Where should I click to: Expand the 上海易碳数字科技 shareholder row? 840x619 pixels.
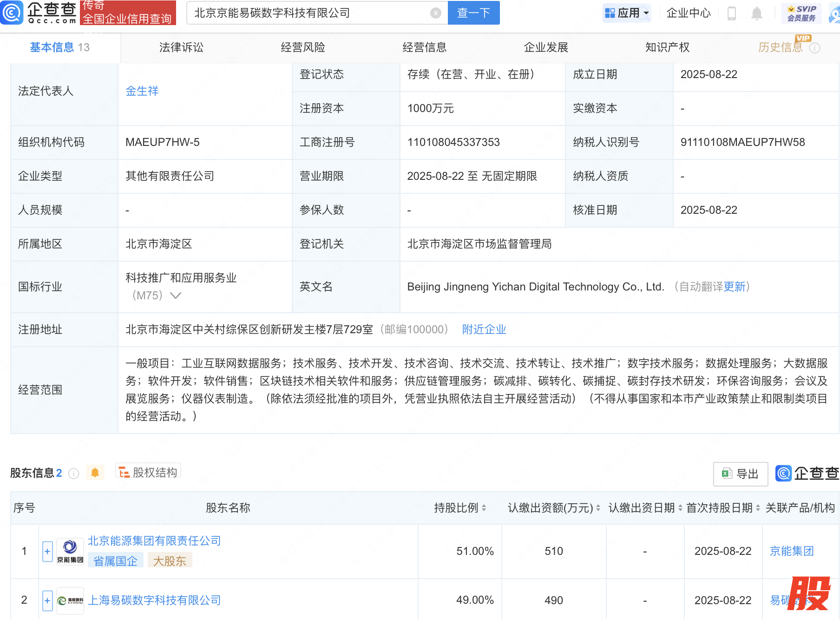(x=47, y=600)
